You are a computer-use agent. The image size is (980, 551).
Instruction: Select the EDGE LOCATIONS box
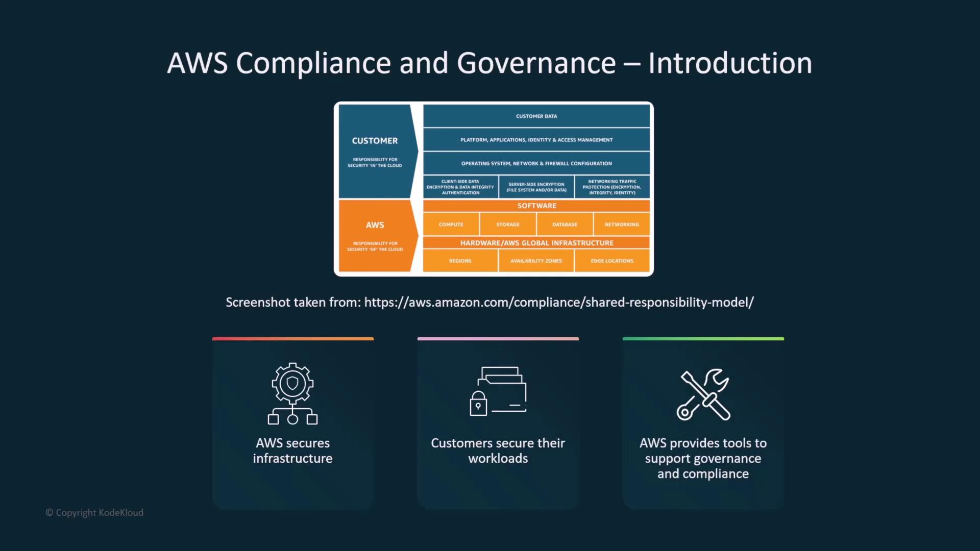point(612,261)
